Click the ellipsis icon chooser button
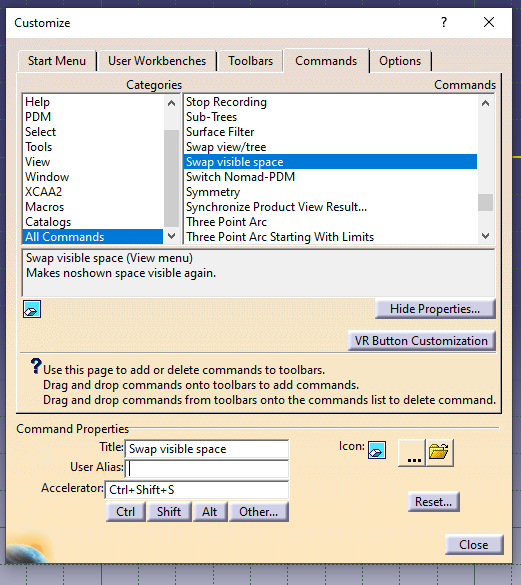The image size is (521, 585). point(412,453)
